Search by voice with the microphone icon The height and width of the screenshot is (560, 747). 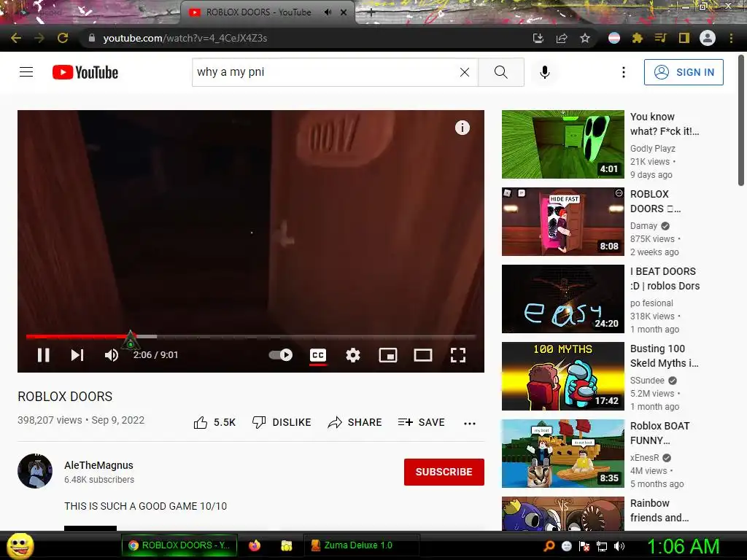pos(545,72)
